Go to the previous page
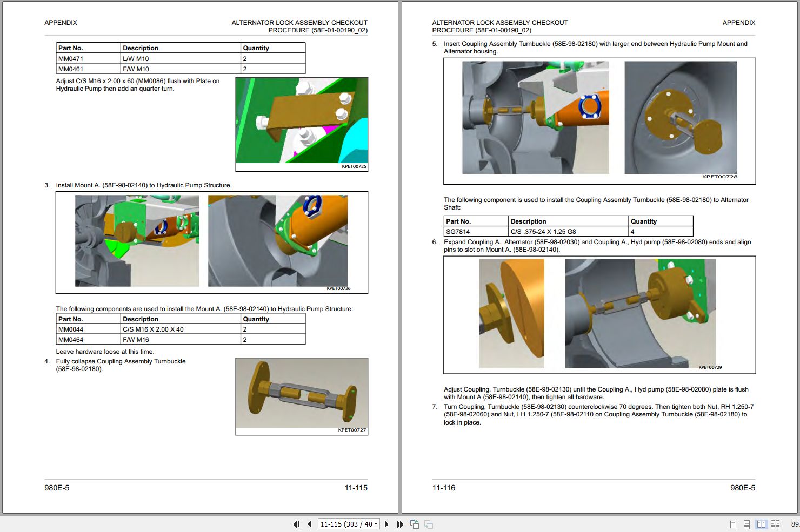This screenshot has height=532, width=800. (x=309, y=524)
